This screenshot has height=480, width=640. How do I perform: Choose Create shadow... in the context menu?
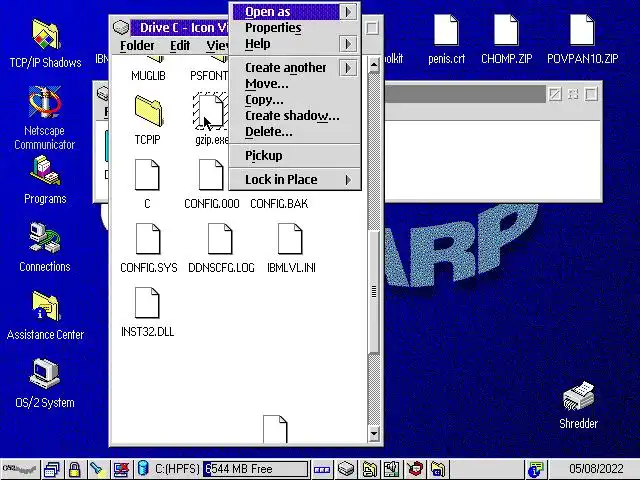[x=295, y=116]
